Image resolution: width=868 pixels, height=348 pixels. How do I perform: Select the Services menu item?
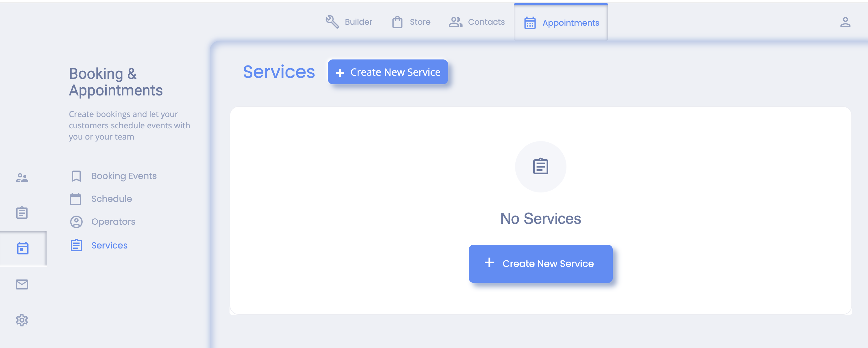pyautogui.click(x=109, y=245)
